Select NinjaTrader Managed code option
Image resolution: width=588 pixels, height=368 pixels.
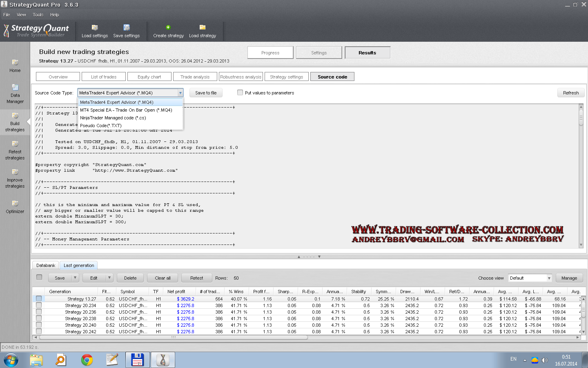click(x=113, y=118)
